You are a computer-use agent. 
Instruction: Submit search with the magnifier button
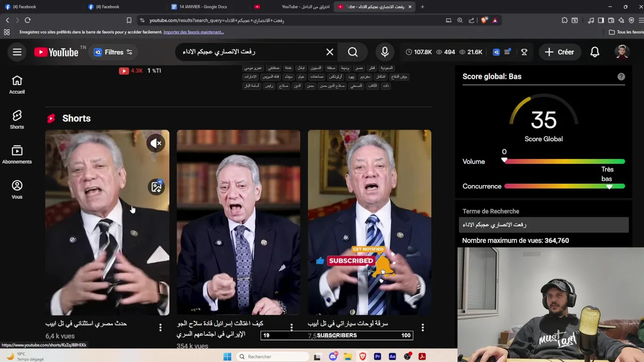tap(353, 52)
